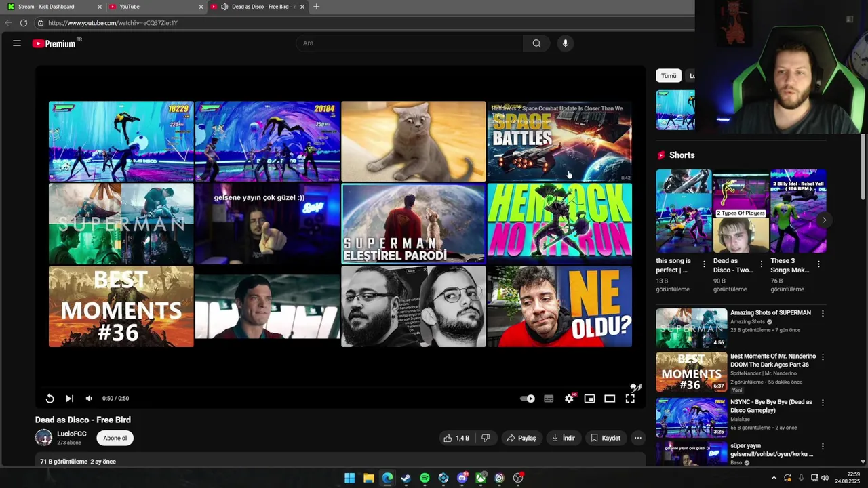
Task: Replay the finished video
Action: pyautogui.click(x=50, y=399)
